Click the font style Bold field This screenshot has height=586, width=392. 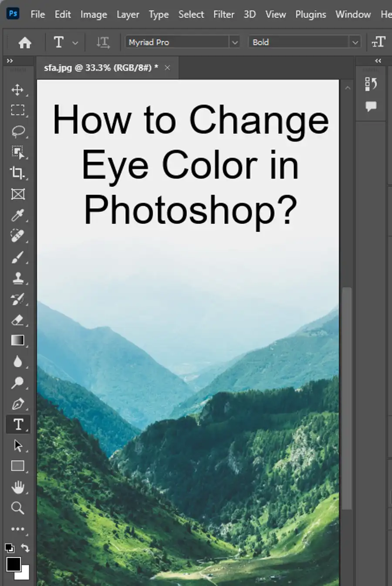point(299,42)
